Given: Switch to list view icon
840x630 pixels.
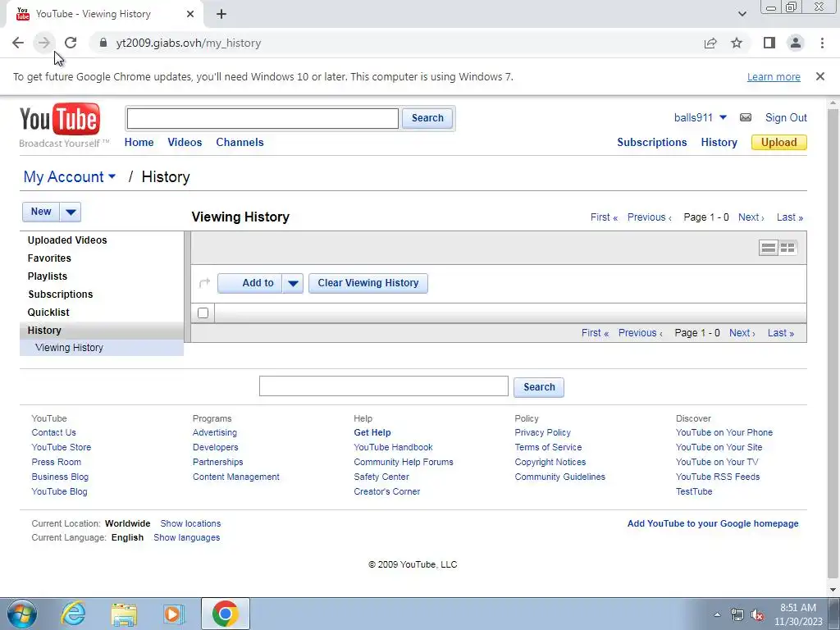Looking at the screenshot, I should pyautogui.click(x=768, y=248).
